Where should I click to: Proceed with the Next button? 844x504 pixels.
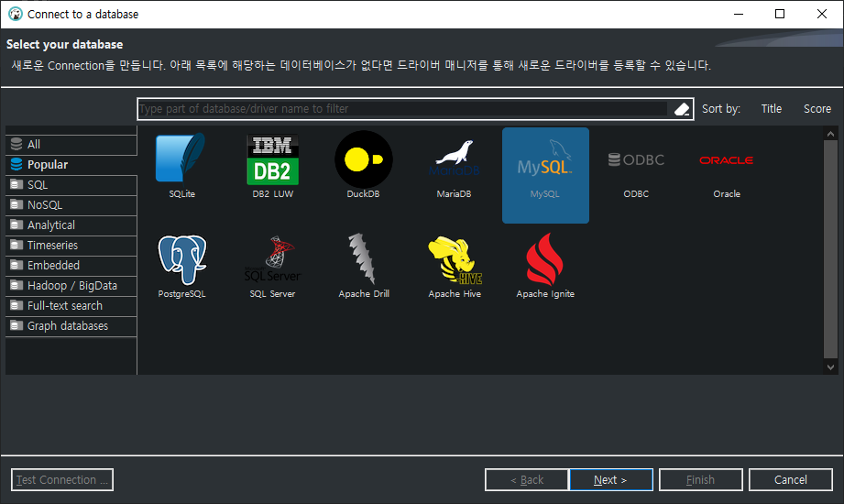(611, 480)
